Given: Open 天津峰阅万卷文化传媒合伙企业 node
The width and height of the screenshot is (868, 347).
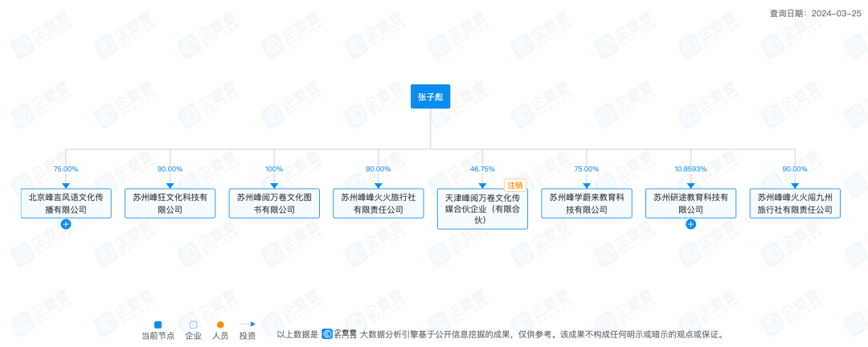Looking at the screenshot, I should pyautogui.click(x=482, y=209).
